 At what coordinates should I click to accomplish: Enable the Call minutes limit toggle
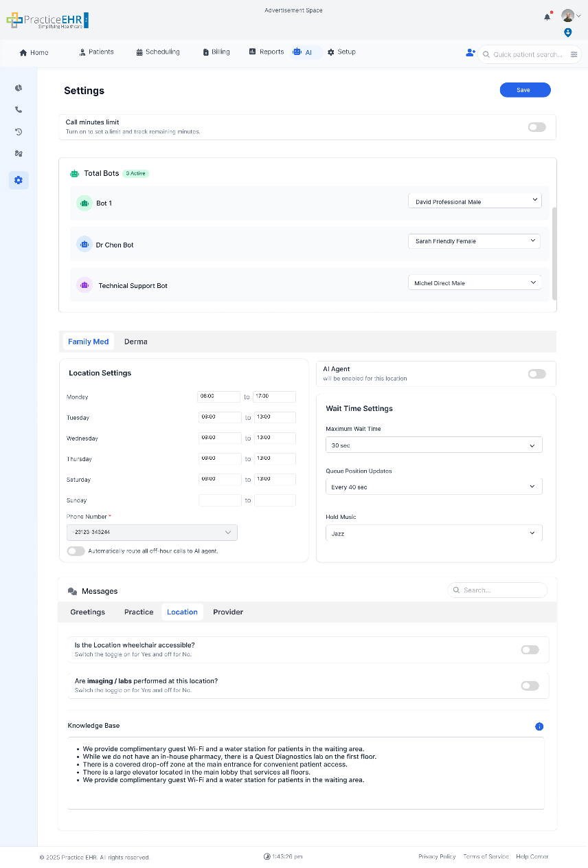536,126
